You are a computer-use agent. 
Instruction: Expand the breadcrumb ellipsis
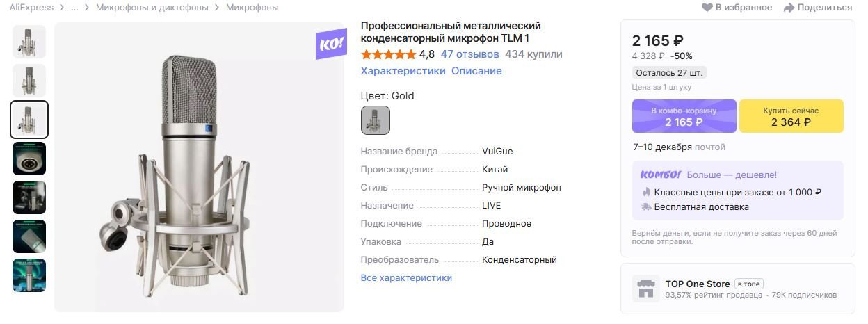pyautogui.click(x=75, y=8)
